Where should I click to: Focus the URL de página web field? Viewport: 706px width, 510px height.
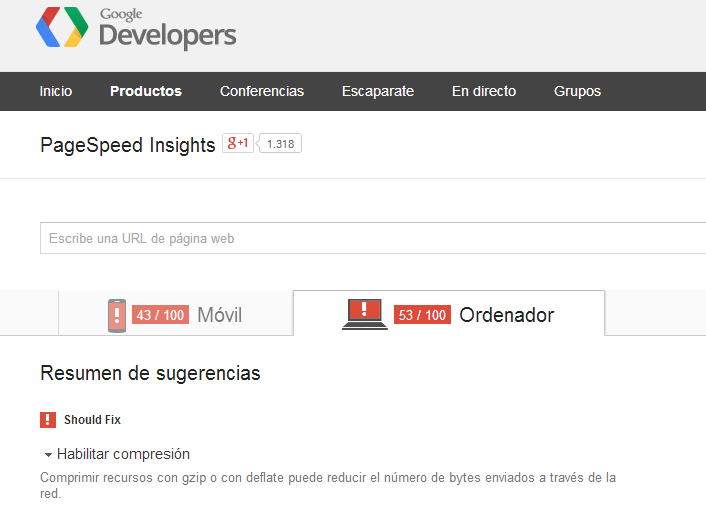click(x=373, y=238)
